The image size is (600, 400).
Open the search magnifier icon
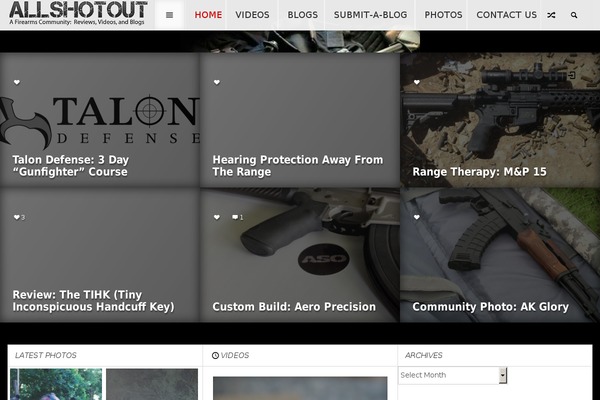[574, 15]
